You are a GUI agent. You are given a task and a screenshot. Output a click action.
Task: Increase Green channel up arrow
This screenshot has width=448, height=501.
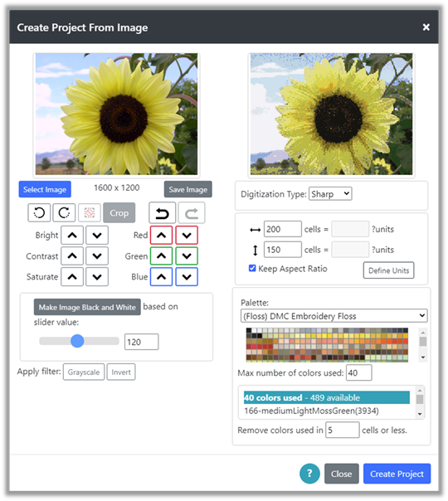[x=162, y=256]
